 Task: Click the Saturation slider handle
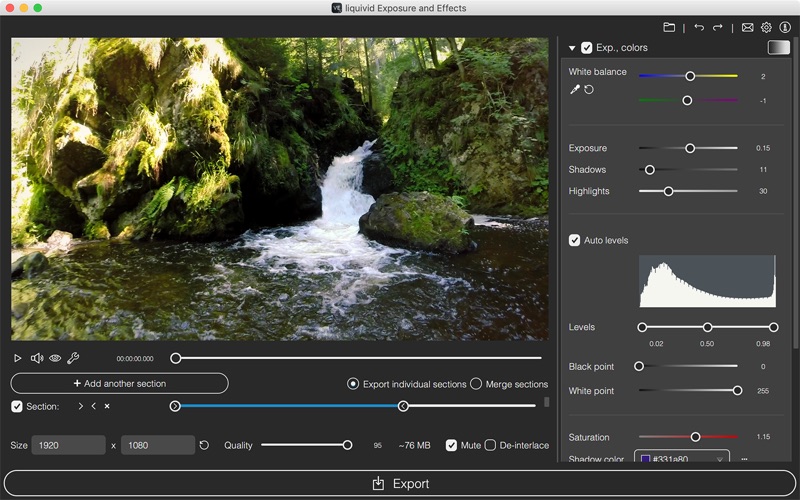(x=695, y=437)
